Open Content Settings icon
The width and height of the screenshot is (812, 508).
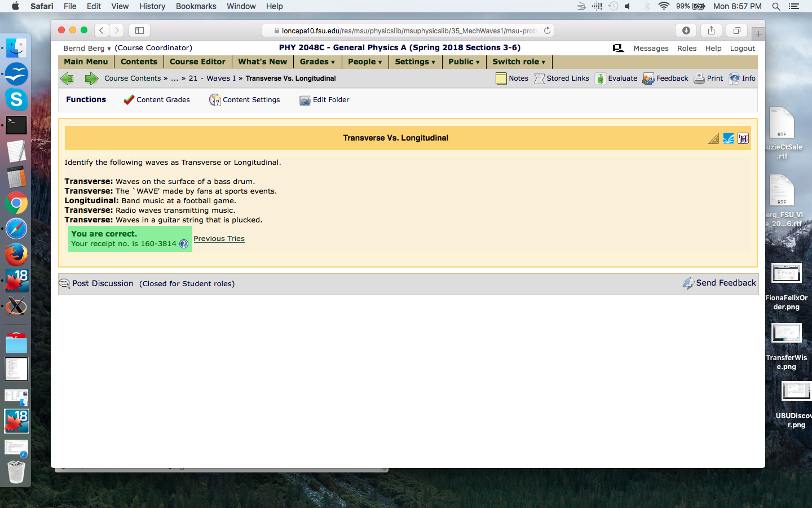[215, 100]
